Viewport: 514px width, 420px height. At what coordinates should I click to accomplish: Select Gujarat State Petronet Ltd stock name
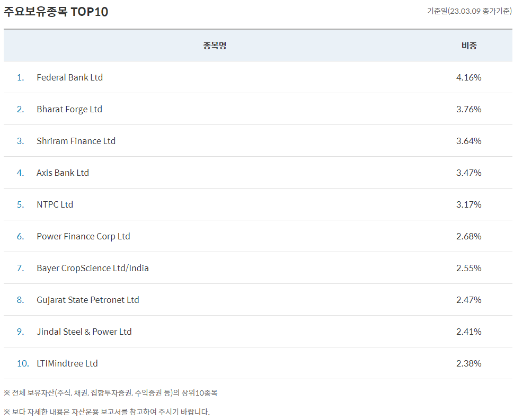(88, 300)
